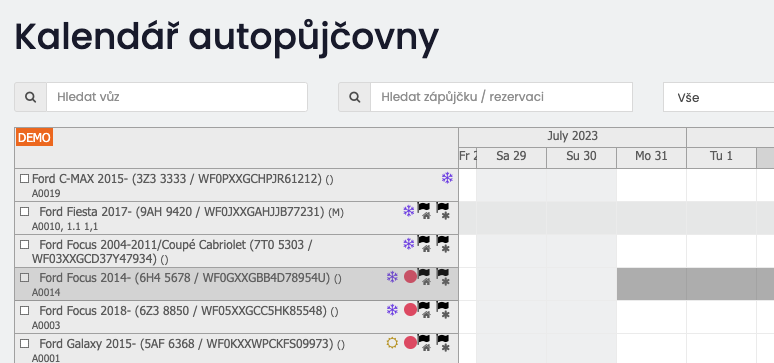Click code A0001 under Ford Galaxy
The width and height of the screenshot is (774, 363).
click(46, 358)
